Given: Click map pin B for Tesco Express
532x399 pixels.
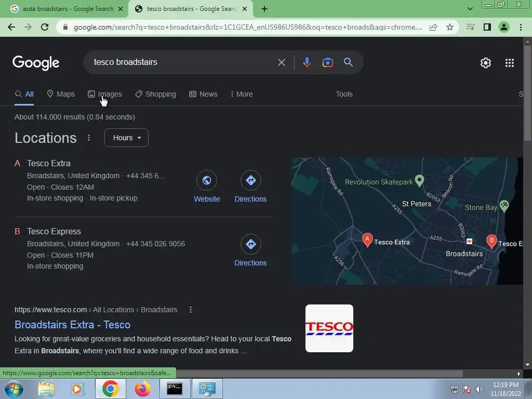Looking at the screenshot, I should pyautogui.click(x=491, y=241).
